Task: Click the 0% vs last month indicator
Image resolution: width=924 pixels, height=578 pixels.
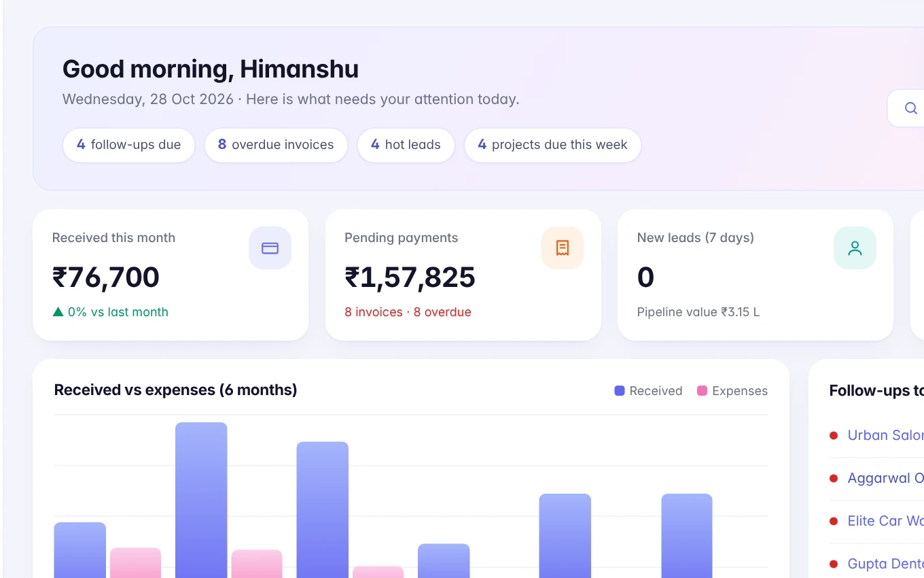Action: pos(111,312)
